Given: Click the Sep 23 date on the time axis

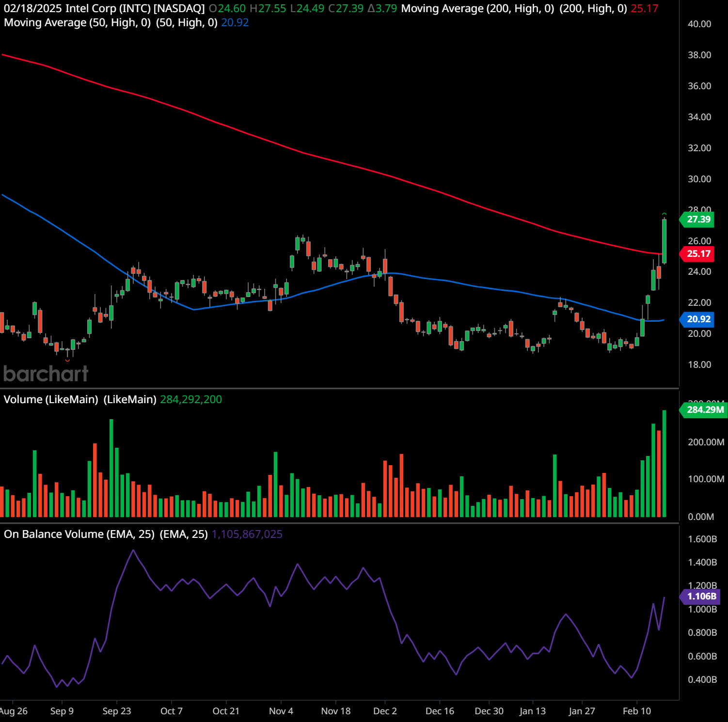Looking at the screenshot, I should [117, 711].
